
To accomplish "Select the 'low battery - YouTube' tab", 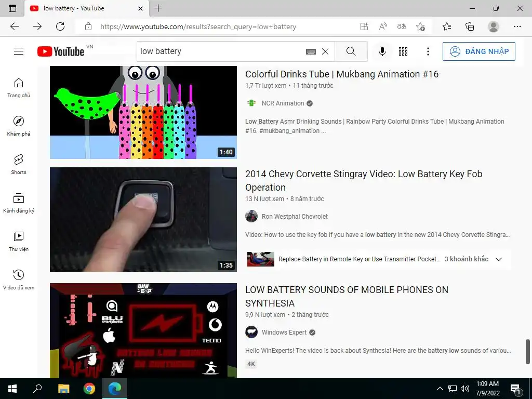I will click(87, 8).
